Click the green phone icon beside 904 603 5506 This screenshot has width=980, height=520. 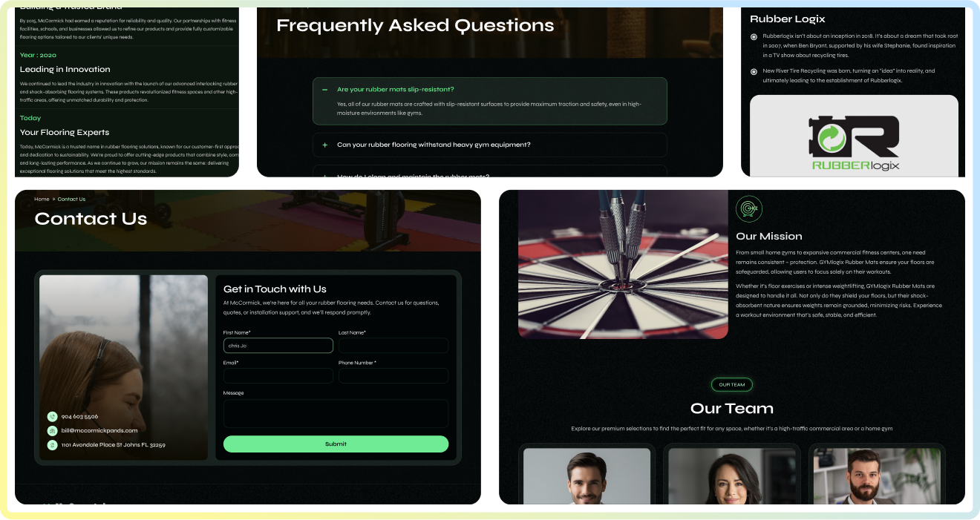[52, 416]
